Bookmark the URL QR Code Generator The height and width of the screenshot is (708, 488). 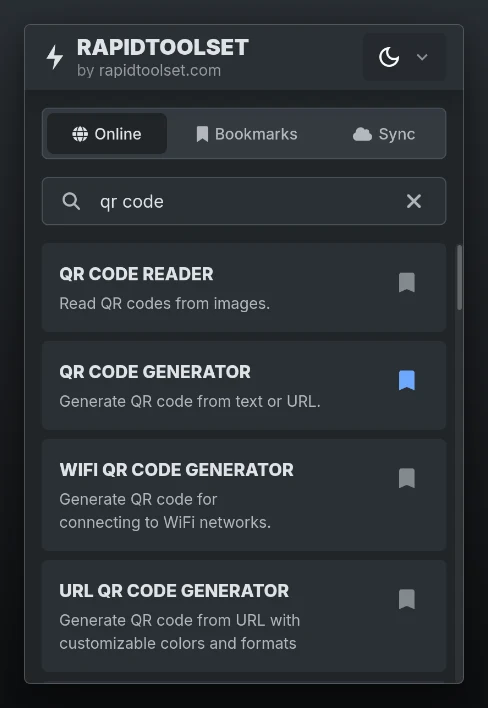tap(407, 599)
